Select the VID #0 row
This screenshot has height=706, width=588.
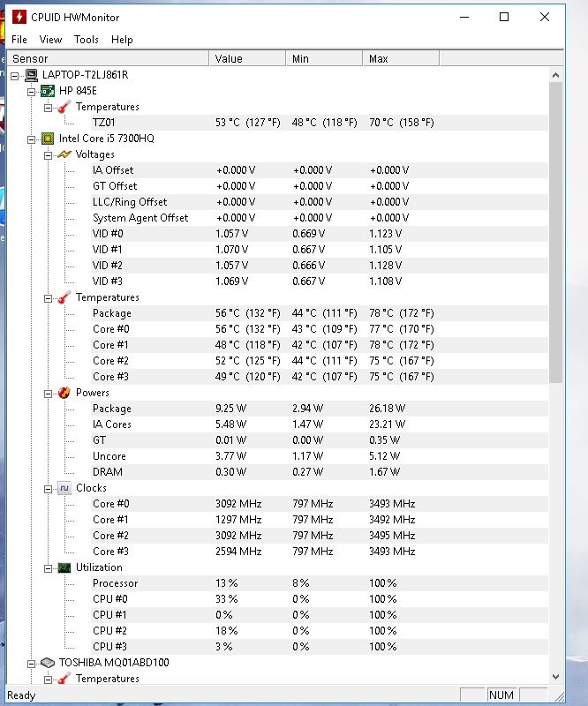(x=320, y=234)
